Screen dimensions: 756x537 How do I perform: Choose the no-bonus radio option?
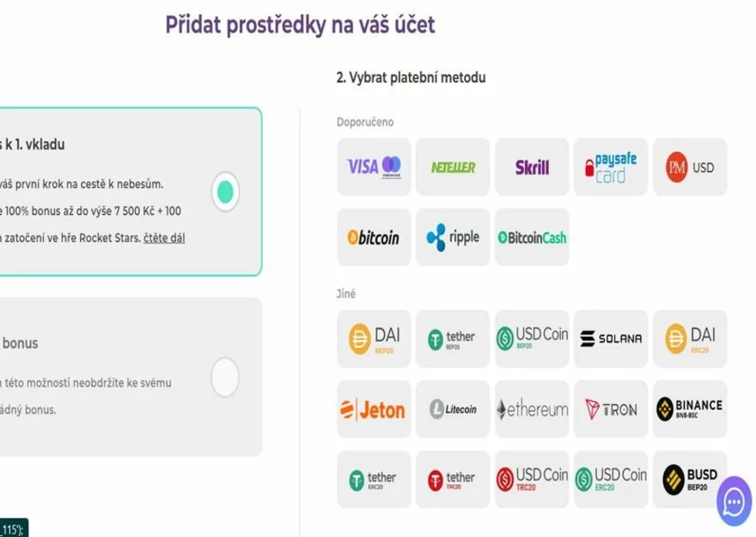225,377
